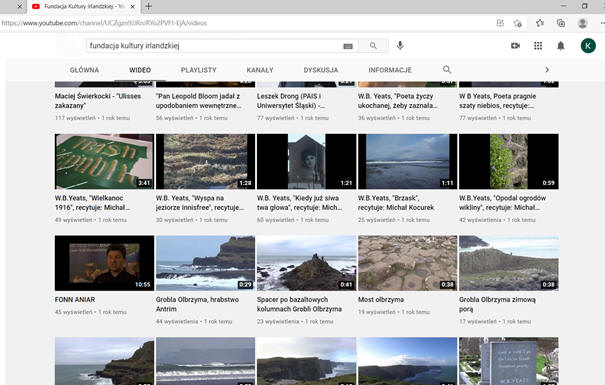This screenshot has height=385, width=605.
Task: Switch to the GŁÓWNA tab
Action: [x=84, y=70]
